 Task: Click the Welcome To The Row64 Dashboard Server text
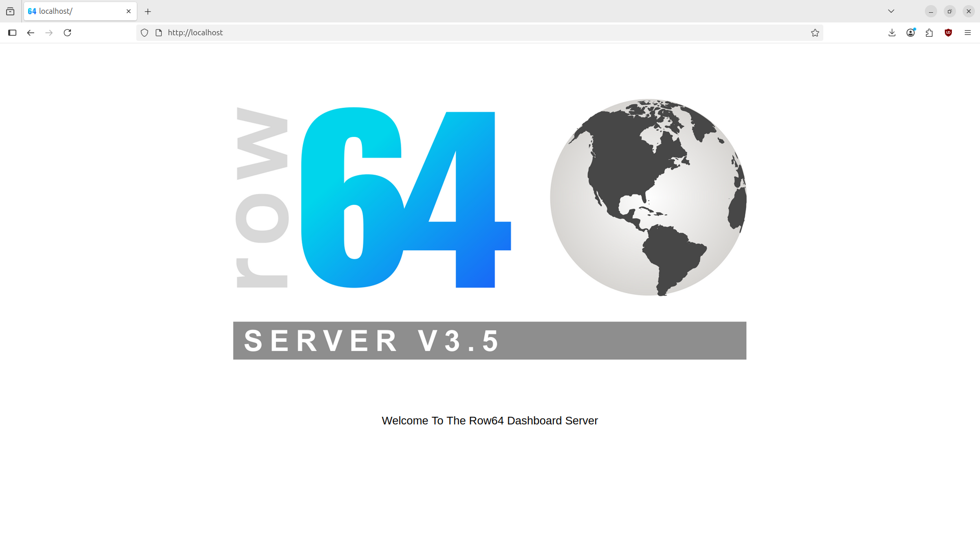pos(490,421)
